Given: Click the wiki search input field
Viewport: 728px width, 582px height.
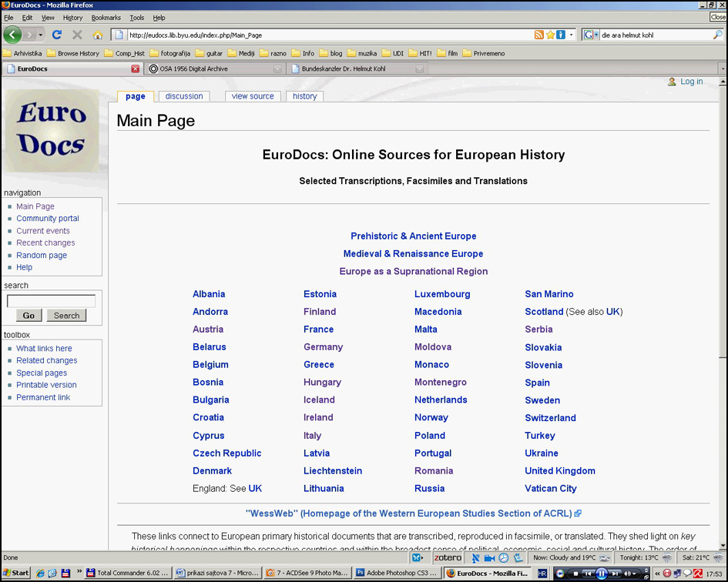Looking at the screenshot, I should pos(51,301).
